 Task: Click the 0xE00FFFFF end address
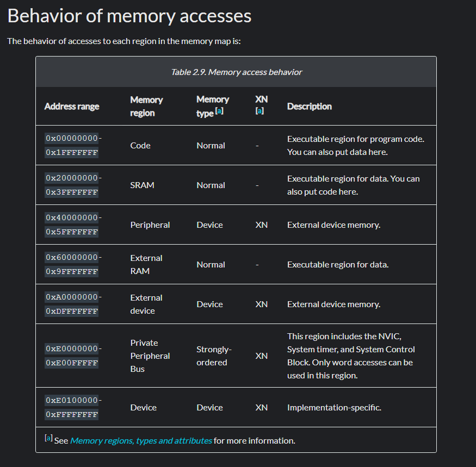[x=72, y=363]
